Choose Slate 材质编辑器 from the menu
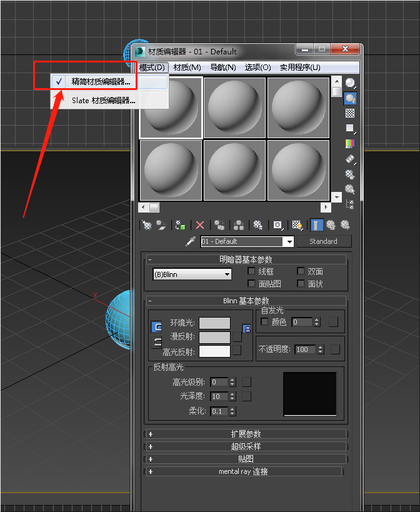Image resolution: width=420 pixels, height=512 pixels. coord(109,100)
